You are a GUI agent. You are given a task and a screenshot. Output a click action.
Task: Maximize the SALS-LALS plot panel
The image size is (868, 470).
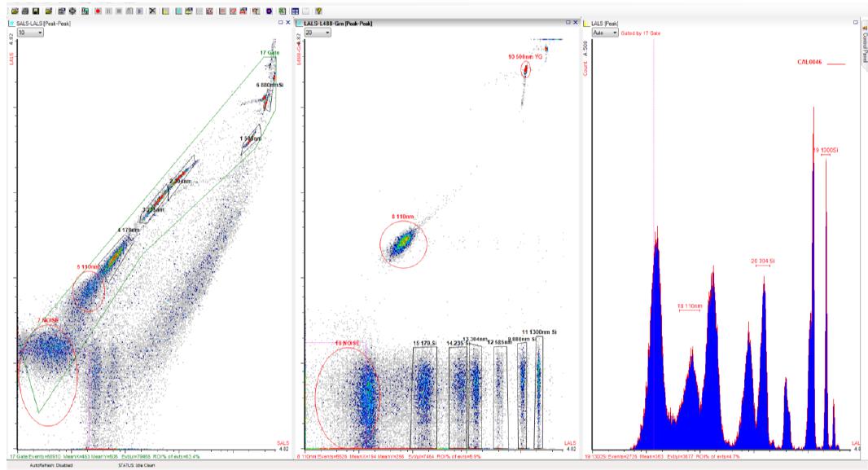click(x=281, y=23)
